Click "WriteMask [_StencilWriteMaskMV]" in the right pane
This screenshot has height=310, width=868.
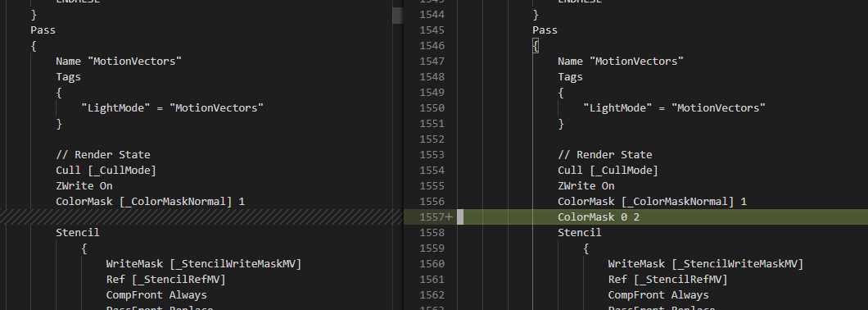(706, 264)
